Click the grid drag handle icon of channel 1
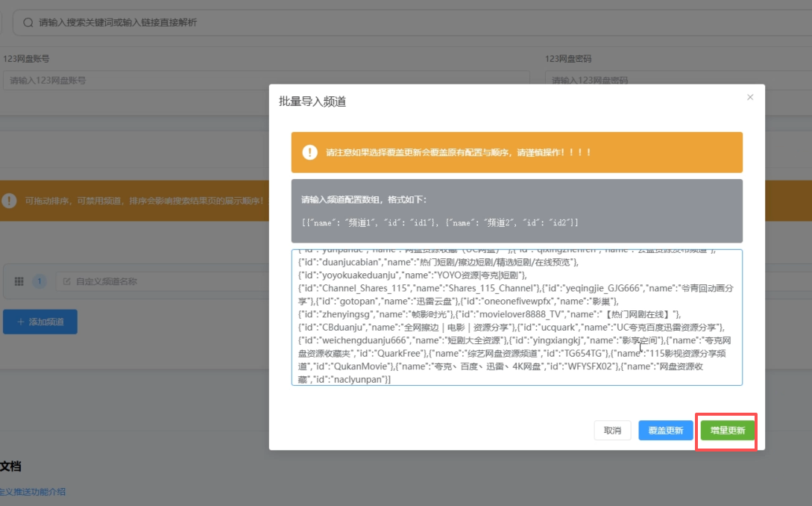Image resolution: width=812 pixels, height=506 pixels. (x=19, y=281)
